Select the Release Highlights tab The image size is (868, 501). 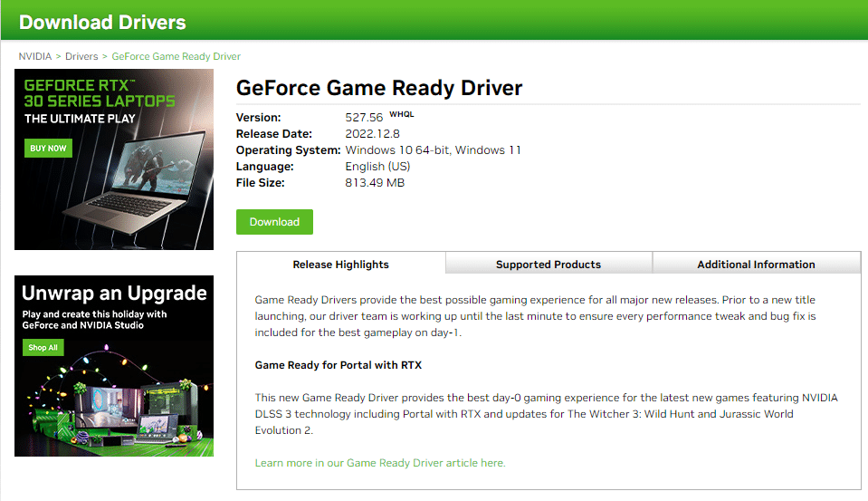pos(341,265)
